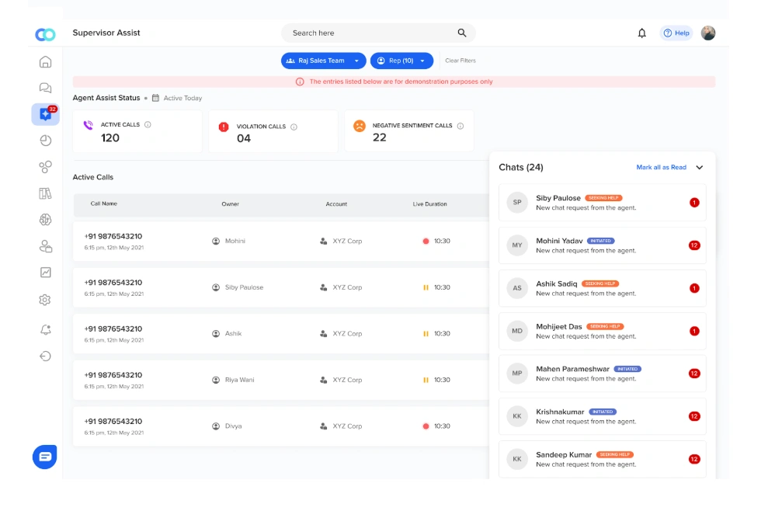Click the search magnifier icon
Screen dimensions: 761x532
click(461, 33)
